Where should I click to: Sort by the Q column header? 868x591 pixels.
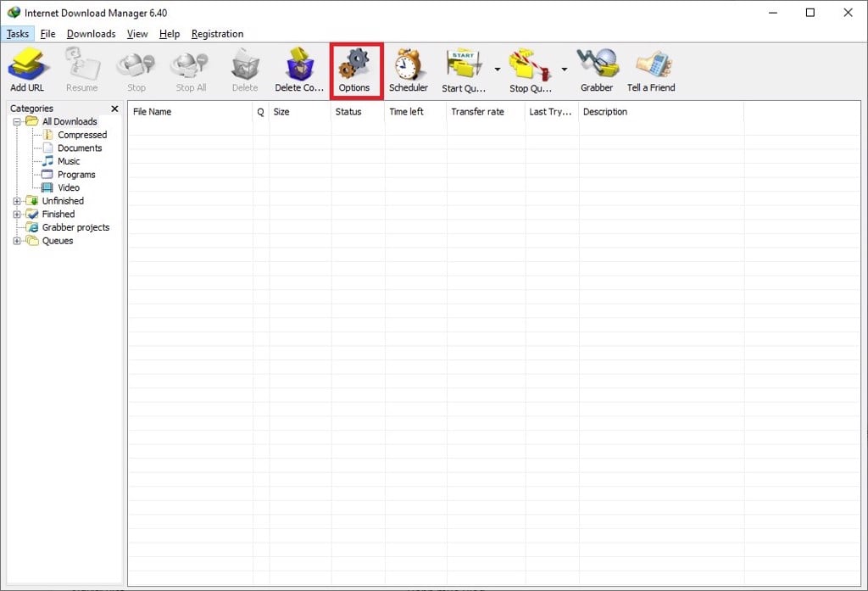[261, 112]
